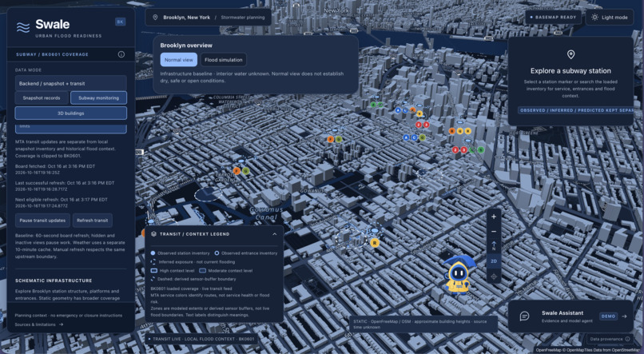Image resolution: width=644 pixels, height=354 pixels.
Task: Click the DEMO badge in Swale Assistant
Action: [x=608, y=316]
